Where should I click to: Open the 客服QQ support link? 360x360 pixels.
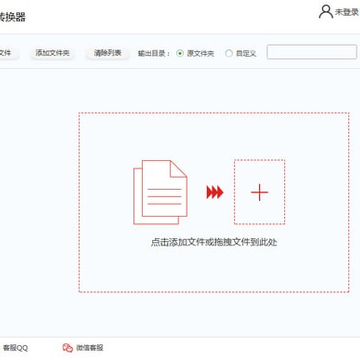[15, 348]
